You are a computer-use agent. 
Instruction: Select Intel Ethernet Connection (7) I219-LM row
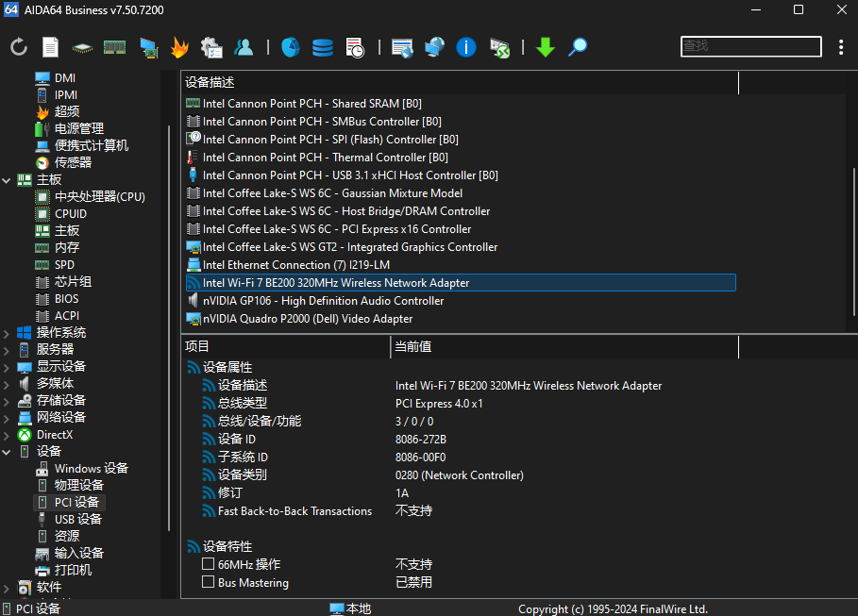(x=461, y=265)
